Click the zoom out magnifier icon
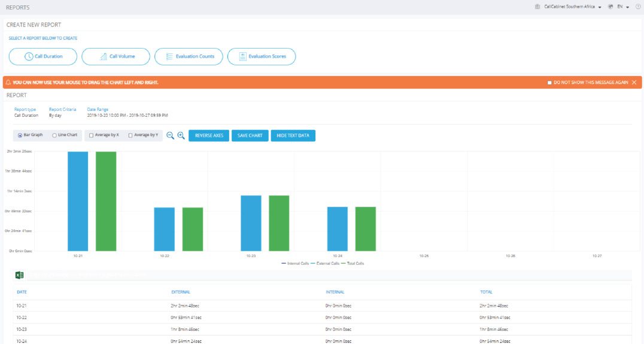The image size is (644, 344). (170, 135)
